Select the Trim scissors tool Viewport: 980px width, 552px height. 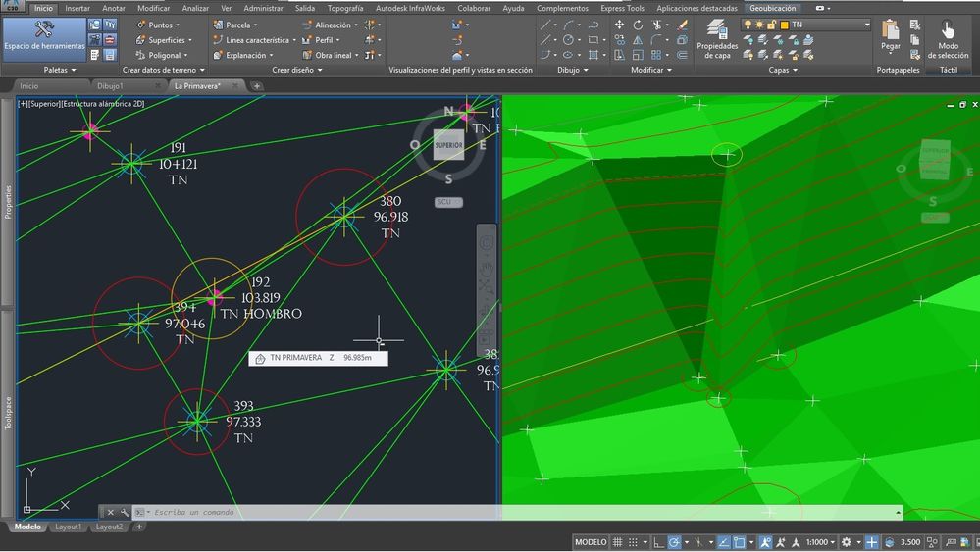click(657, 25)
